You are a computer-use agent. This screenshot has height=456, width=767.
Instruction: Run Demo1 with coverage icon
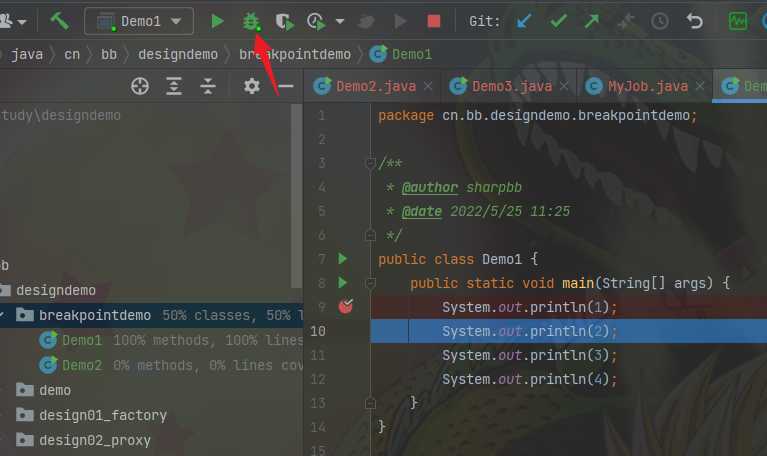click(284, 22)
